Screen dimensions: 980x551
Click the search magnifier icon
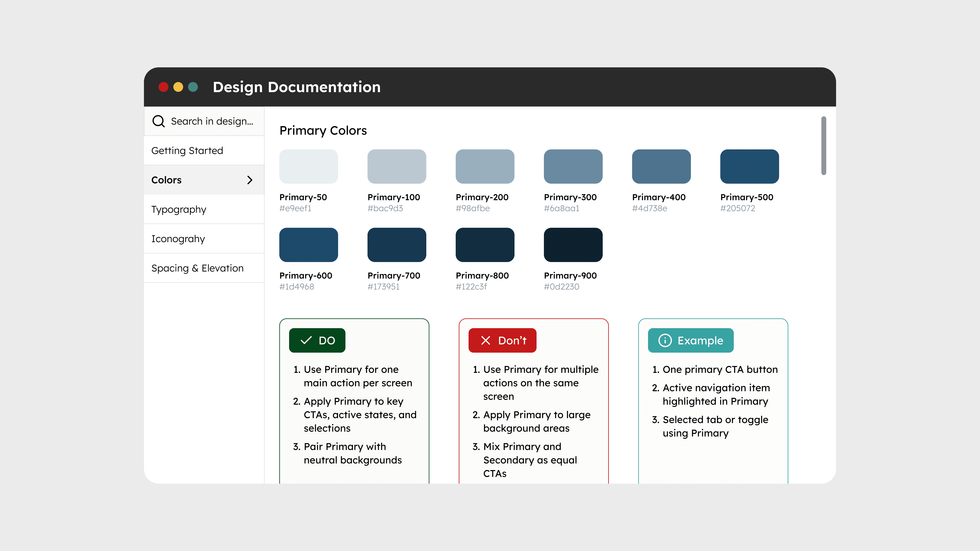158,121
